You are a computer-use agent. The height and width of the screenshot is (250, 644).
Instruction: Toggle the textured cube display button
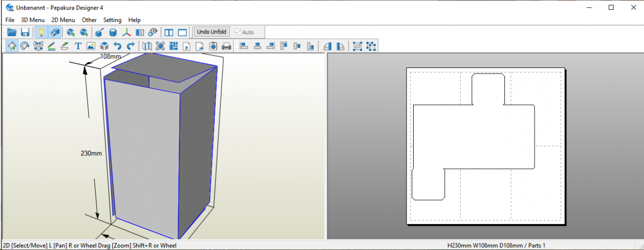(55, 32)
